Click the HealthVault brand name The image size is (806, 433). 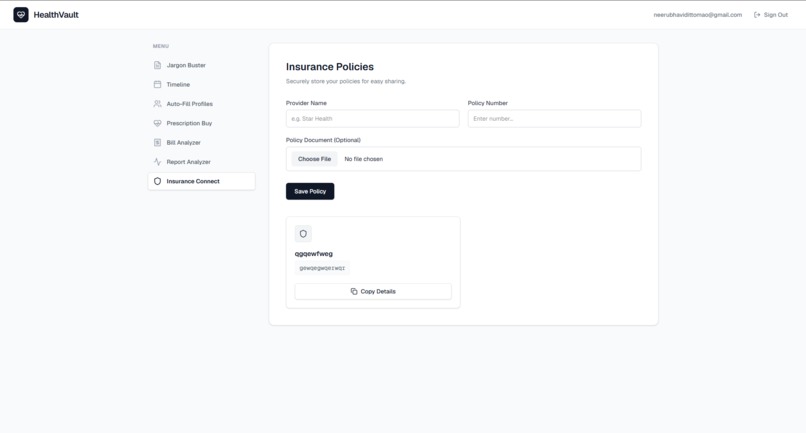pyautogui.click(x=56, y=15)
